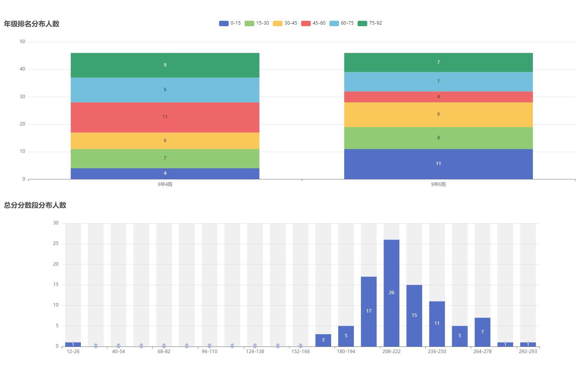The width and height of the screenshot is (588, 370).
Task: Click the bar with value 3
Action: [323, 340]
